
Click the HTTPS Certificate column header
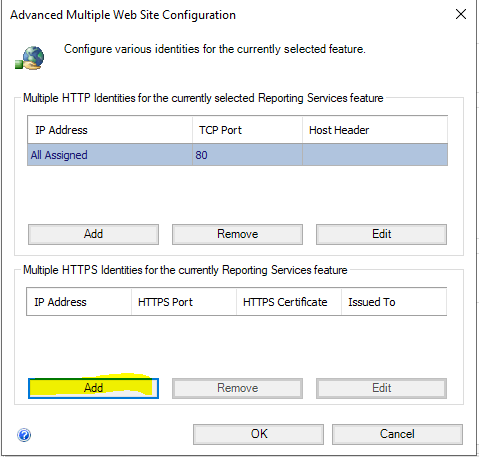[289, 302]
